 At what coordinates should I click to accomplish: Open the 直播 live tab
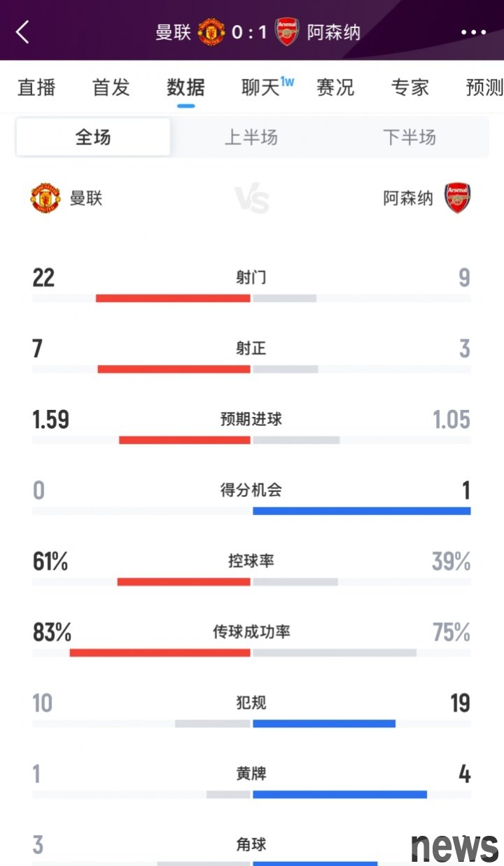click(x=36, y=88)
